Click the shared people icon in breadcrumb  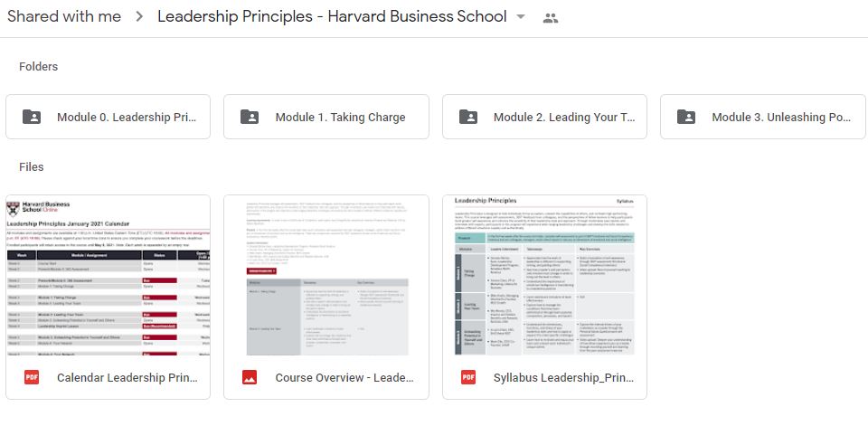[x=550, y=17]
